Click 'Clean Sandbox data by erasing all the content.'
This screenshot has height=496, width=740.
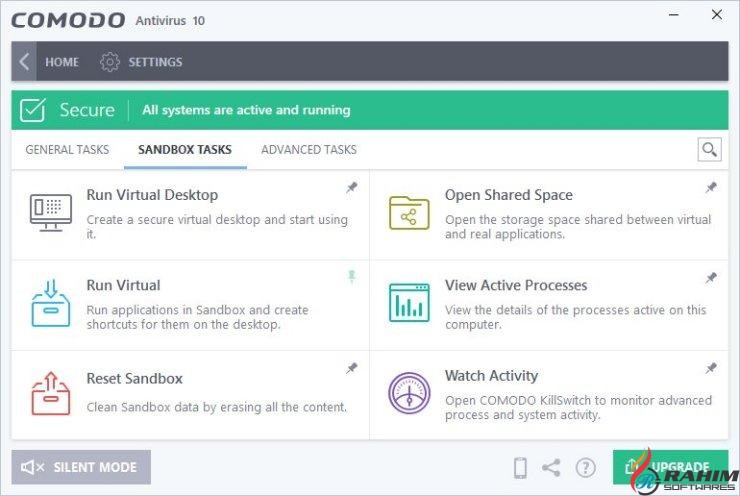point(217,407)
